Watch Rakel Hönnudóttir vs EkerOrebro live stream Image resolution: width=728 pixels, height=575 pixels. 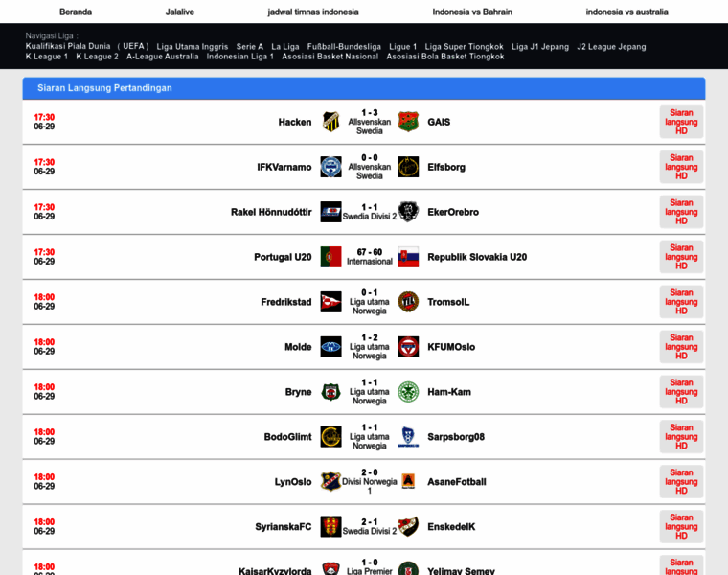tap(681, 212)
